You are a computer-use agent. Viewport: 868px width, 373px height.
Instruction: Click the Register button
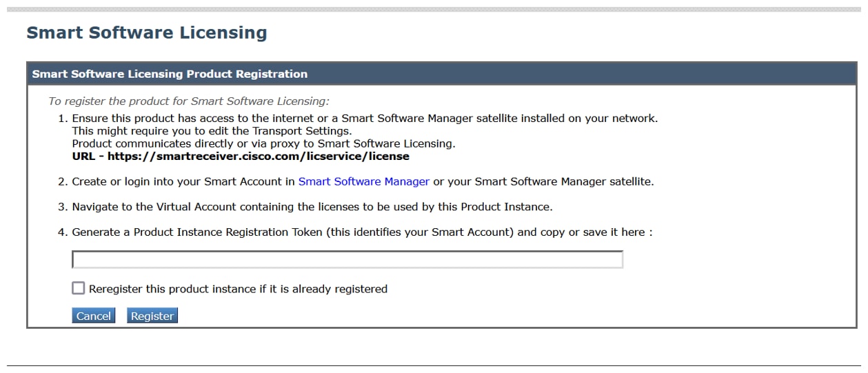[152, 316]
